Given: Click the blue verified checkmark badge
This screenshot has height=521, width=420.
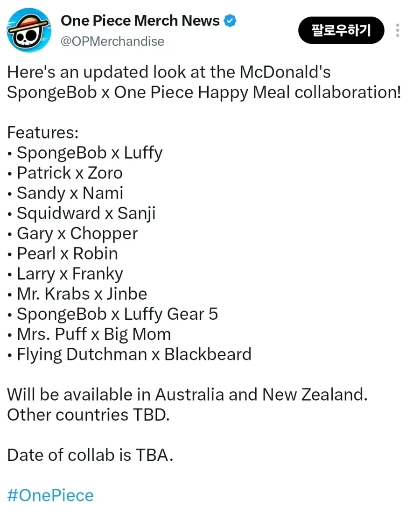Looking at the screenshot, I should [x=230, y=21].
